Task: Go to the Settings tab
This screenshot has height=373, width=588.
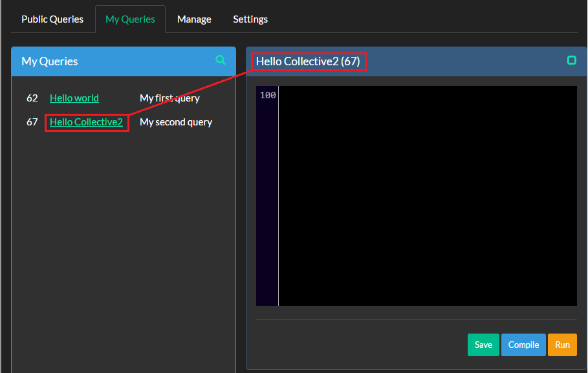Action: 250,19
